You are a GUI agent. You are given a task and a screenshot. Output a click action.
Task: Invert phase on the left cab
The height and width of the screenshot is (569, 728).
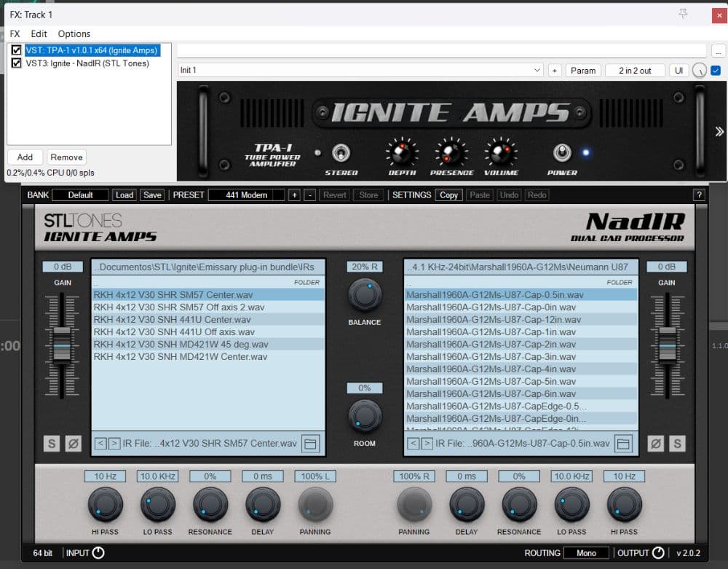pos(74,444)
